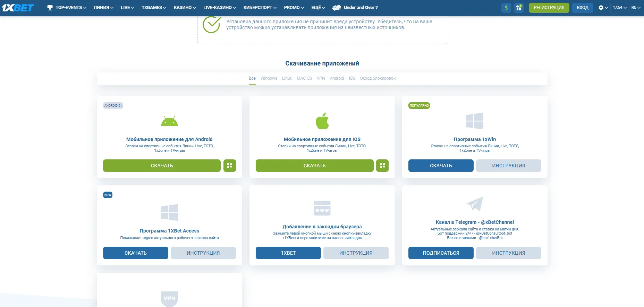Viewport: 644px width, 307px height.
Task: Open the dollar payments icon
Action: [x=506, y=8]
